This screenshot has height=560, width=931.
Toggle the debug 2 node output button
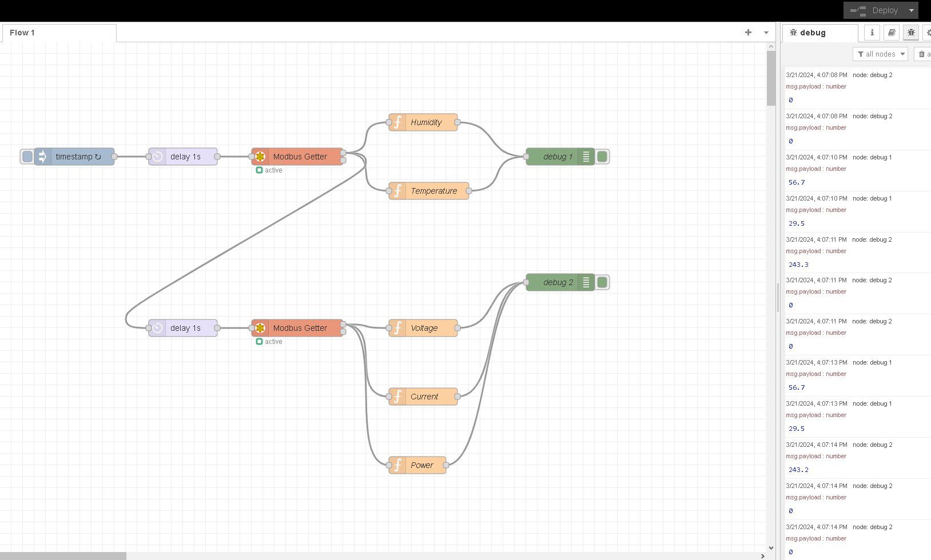point(602,282)
